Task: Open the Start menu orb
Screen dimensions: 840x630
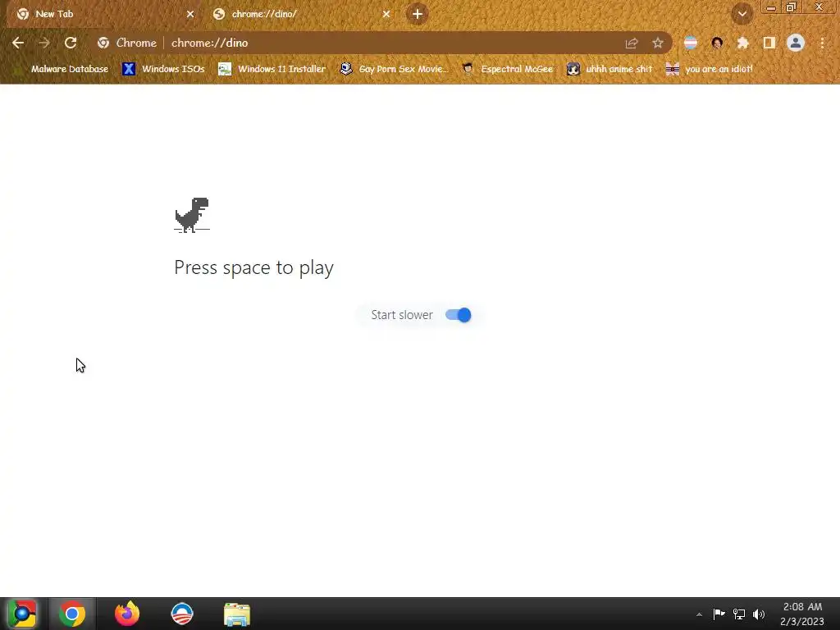Action: pos(22,614)
